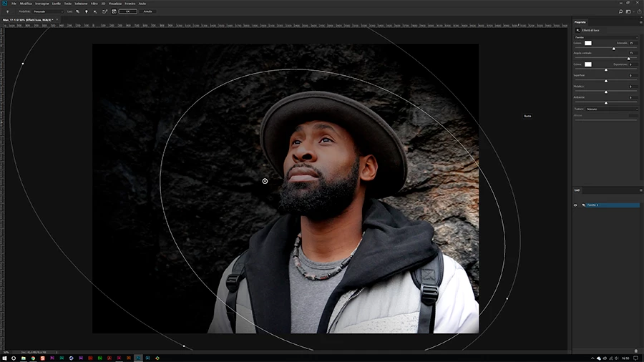Open the Immagine menu
Viewport: 644px width, 362px height.
pyautogui.click(x=42, y=4)
